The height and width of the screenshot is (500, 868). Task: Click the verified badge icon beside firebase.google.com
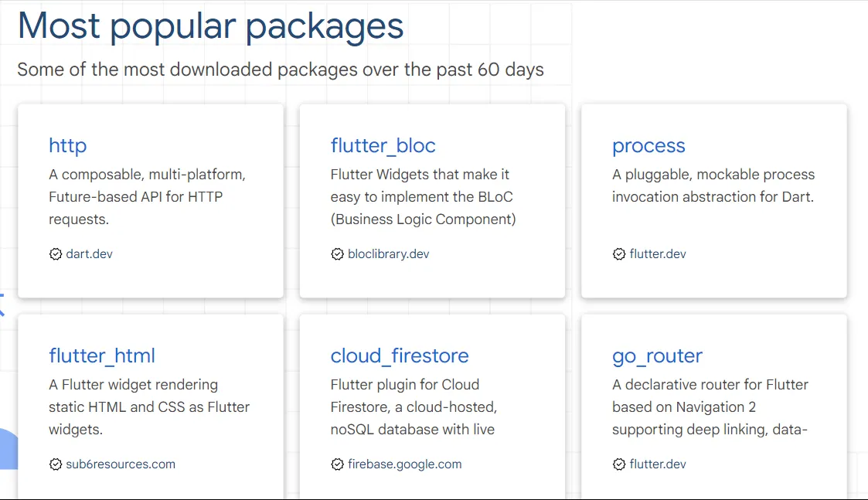pyautogui.click(x=337, y=464)
